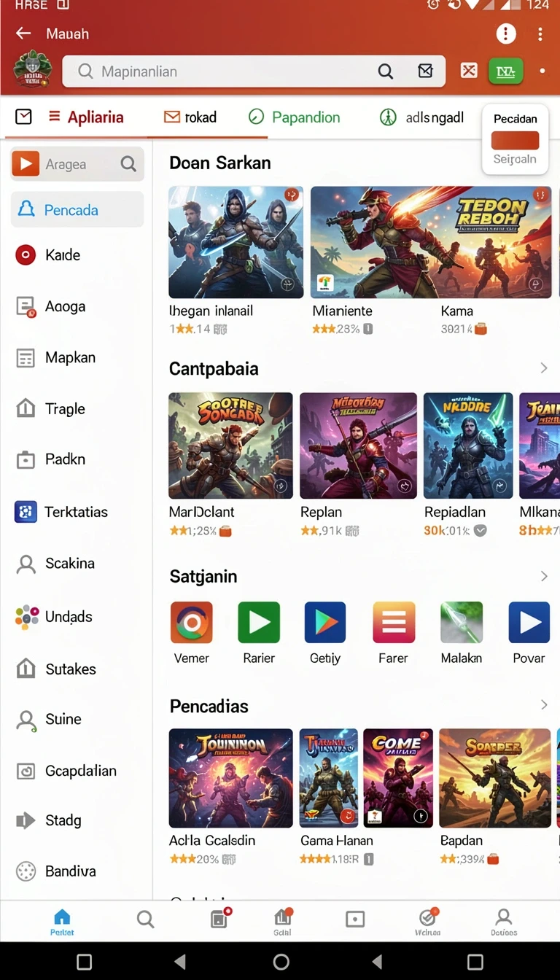The image size is (560, 980).
Task: Switch to the rokad tab
Action: [190, 117]
